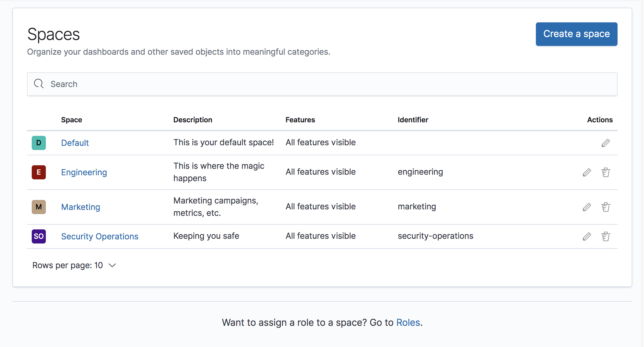Click pencil edit icon for Engineering space
This screenshot has width=644, height=347.
(587, 172)
